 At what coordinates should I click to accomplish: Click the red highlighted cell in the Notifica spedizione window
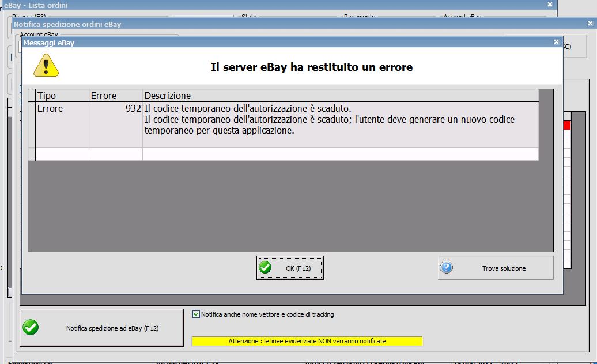[567, 125]
